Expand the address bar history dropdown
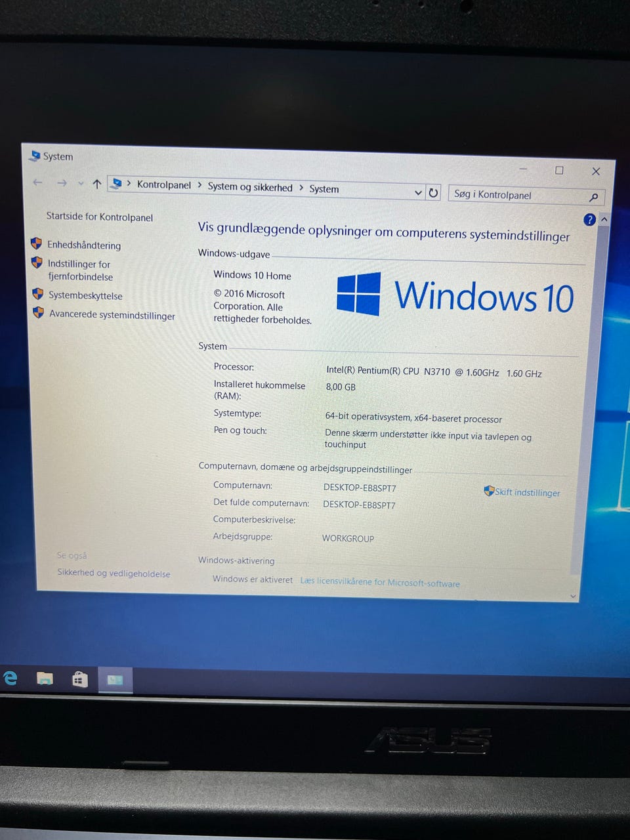Viewport: 630px width, 840px height. 418,192
